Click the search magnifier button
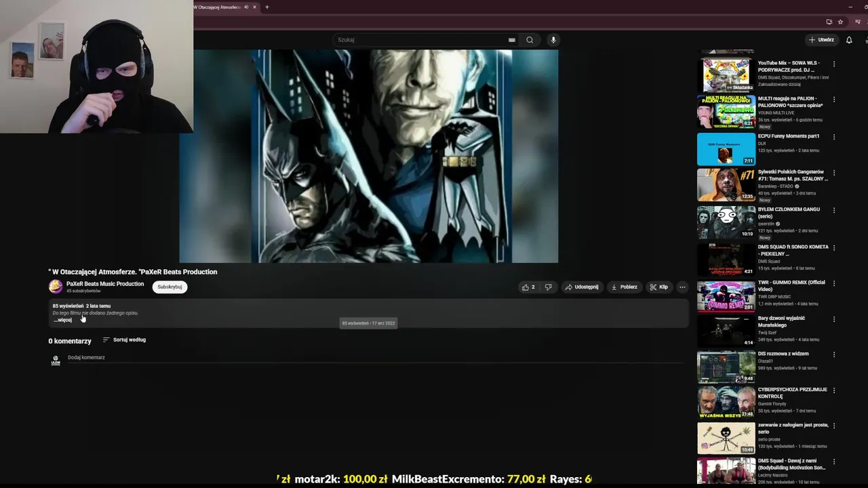 point(530,40)
